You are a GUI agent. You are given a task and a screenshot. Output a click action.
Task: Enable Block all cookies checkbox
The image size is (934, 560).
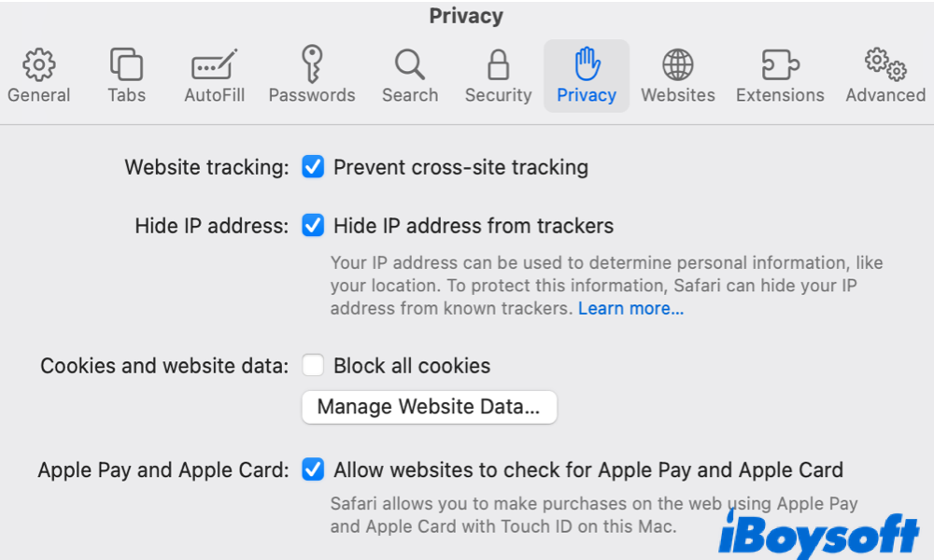coord(313,366)
